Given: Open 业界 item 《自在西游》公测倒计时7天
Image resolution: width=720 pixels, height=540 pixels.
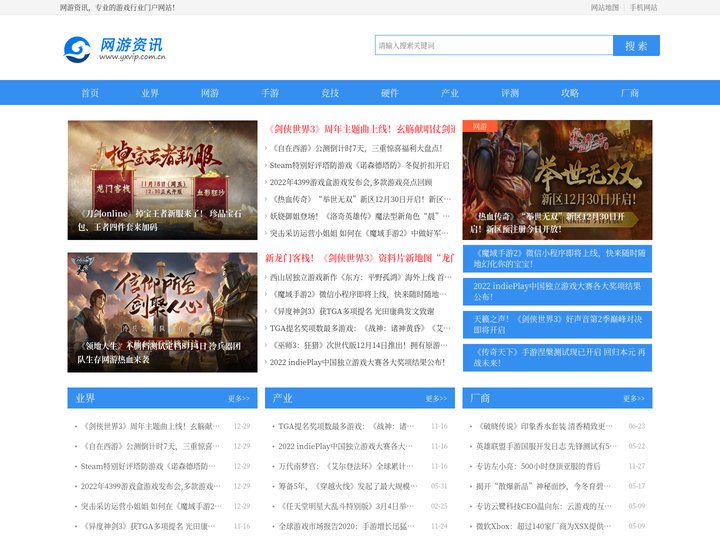Looking at the screenshot, I should [x=151, y=446].
